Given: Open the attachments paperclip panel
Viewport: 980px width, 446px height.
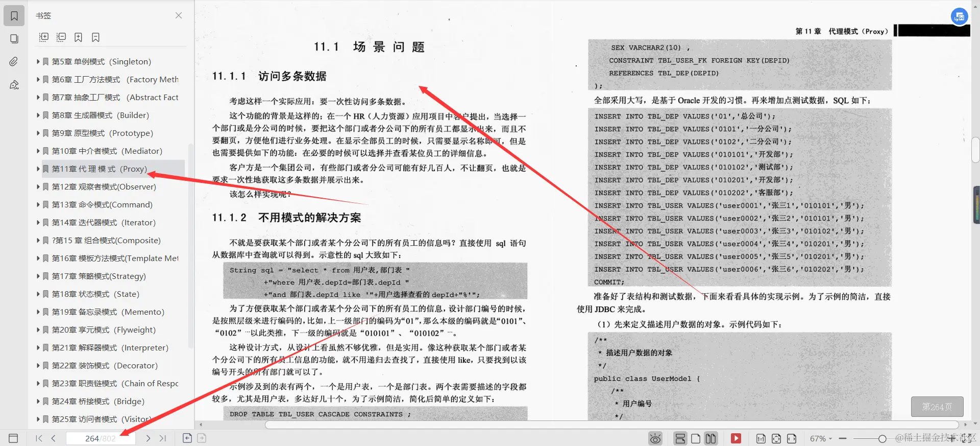Looking at the screenshot, I should [x=14, y=62].
